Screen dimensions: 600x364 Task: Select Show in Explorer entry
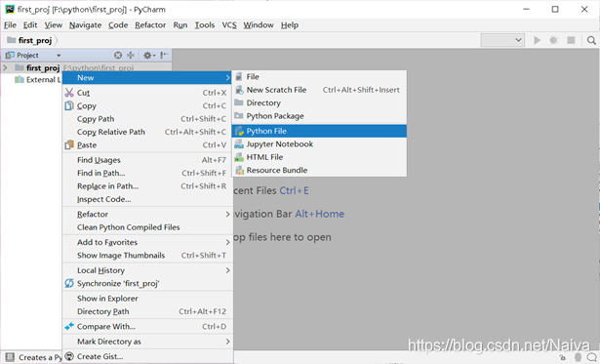[x=147, y=299]
